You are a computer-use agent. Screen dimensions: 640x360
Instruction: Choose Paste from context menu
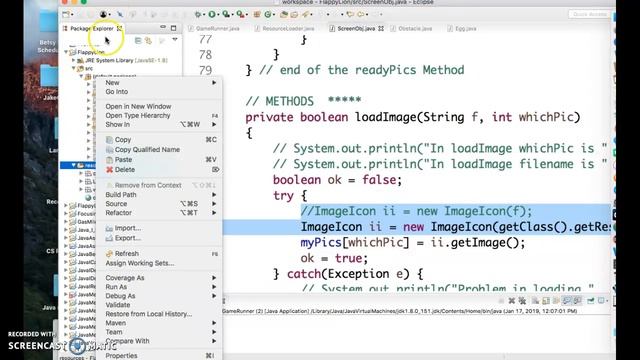coord(160,160)
